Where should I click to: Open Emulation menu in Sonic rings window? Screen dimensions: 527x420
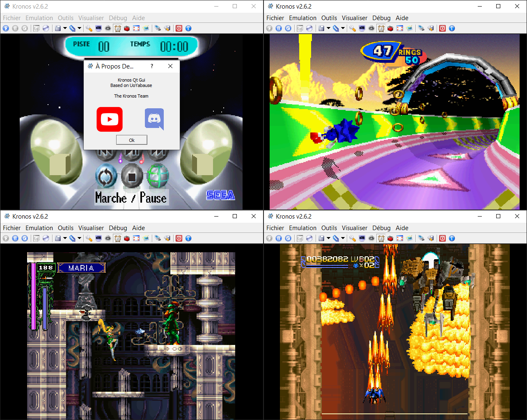point(302,18)
